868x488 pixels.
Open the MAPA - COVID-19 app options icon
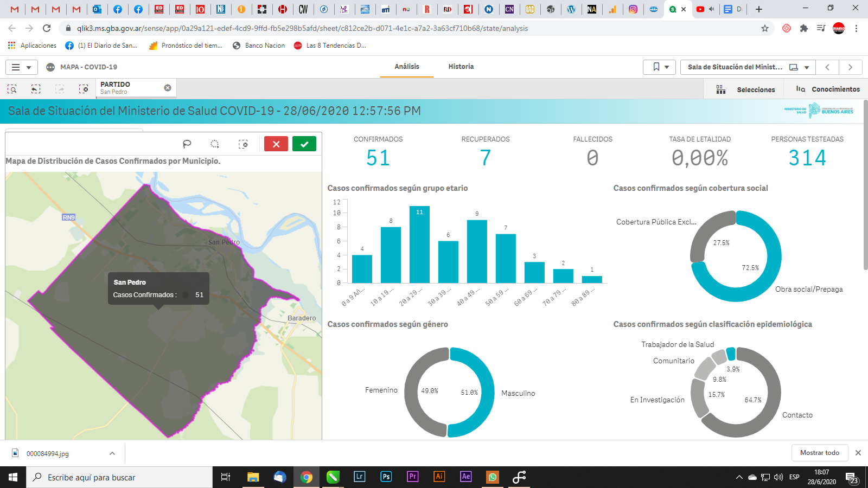tap(50, 67)
